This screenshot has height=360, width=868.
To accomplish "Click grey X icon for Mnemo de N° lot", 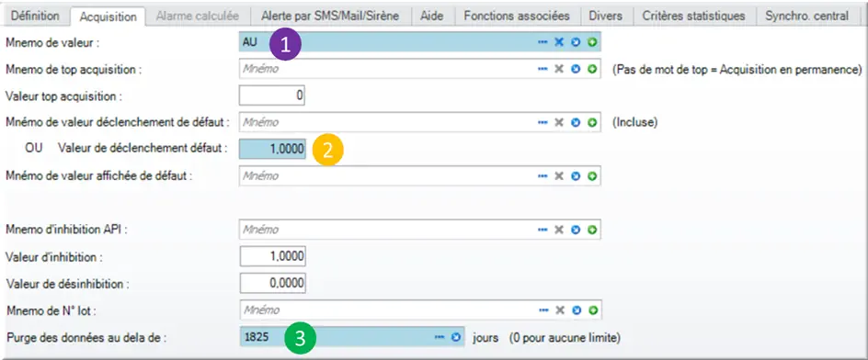I will coord(559,310).
